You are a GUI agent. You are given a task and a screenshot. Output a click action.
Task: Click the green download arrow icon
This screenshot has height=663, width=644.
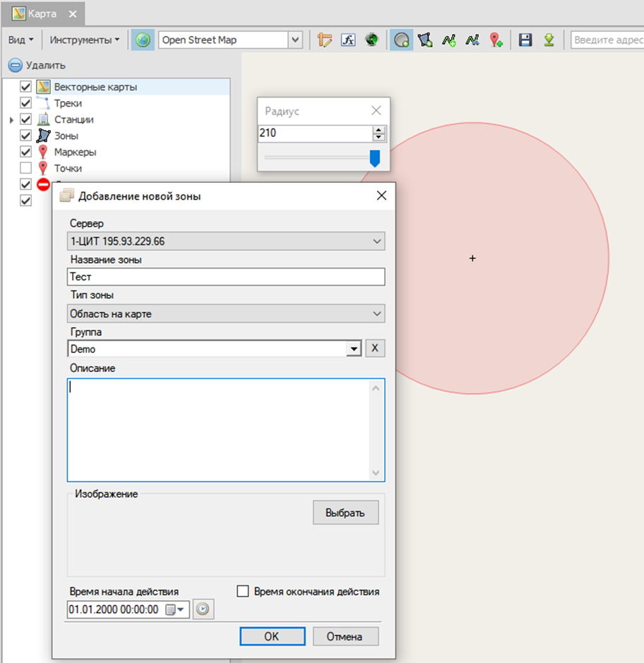(x=549, y=40)
